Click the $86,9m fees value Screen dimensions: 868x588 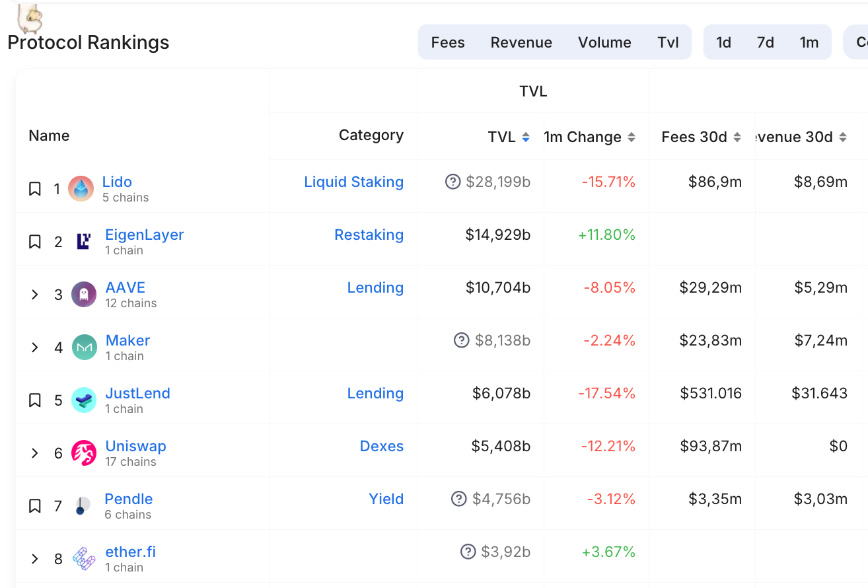pos(715,182)
